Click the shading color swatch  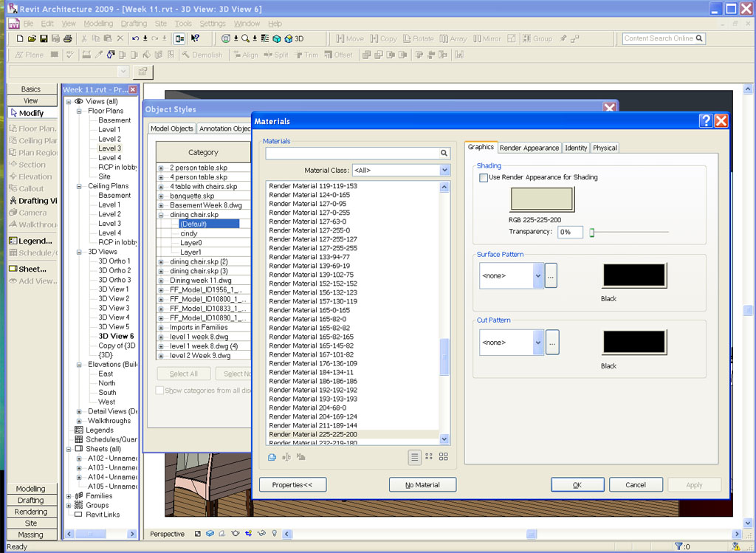coord(541,200)
